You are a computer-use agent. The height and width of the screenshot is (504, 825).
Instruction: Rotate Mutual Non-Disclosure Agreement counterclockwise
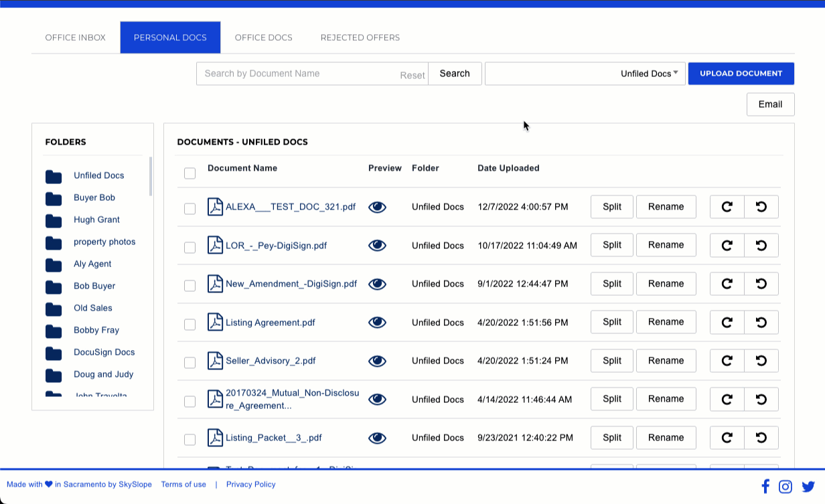(x=761, y=399)
